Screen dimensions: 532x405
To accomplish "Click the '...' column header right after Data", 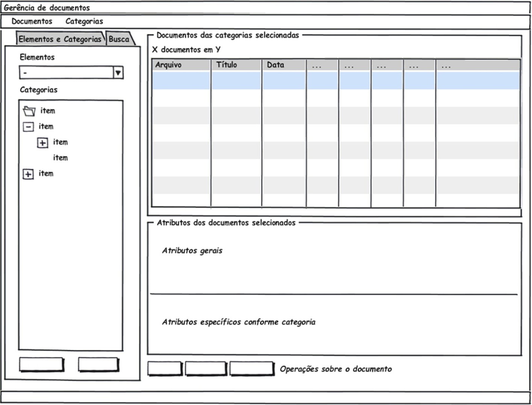I will 322,65.
